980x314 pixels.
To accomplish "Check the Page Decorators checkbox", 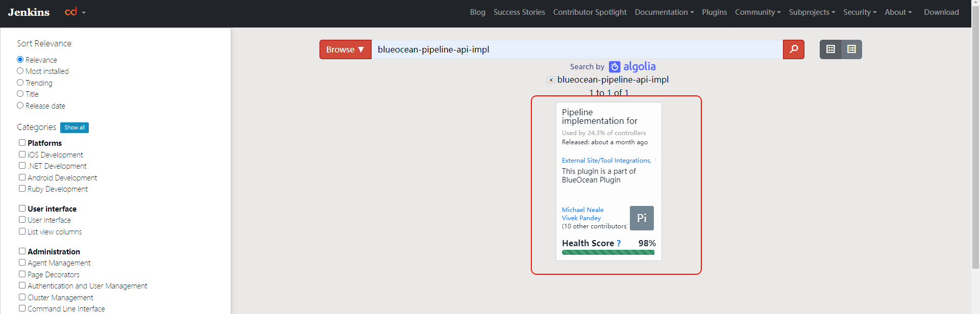I will [x=22, y=274].
